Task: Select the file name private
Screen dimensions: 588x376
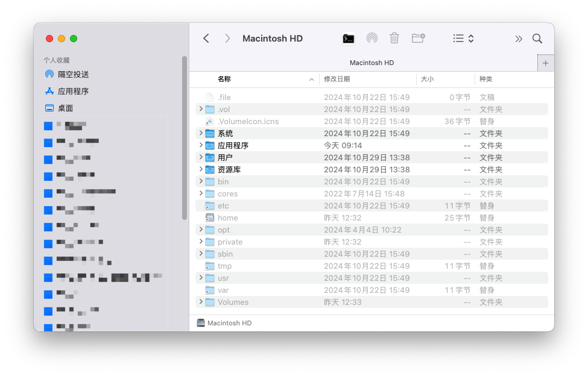Action: (x=230, y=242)
